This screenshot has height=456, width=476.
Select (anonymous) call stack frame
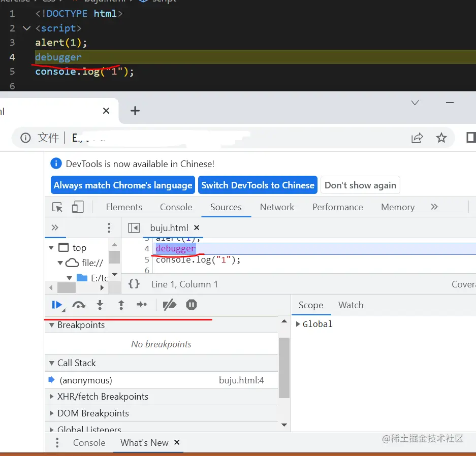pyautogui.click(x=162, y=380)
